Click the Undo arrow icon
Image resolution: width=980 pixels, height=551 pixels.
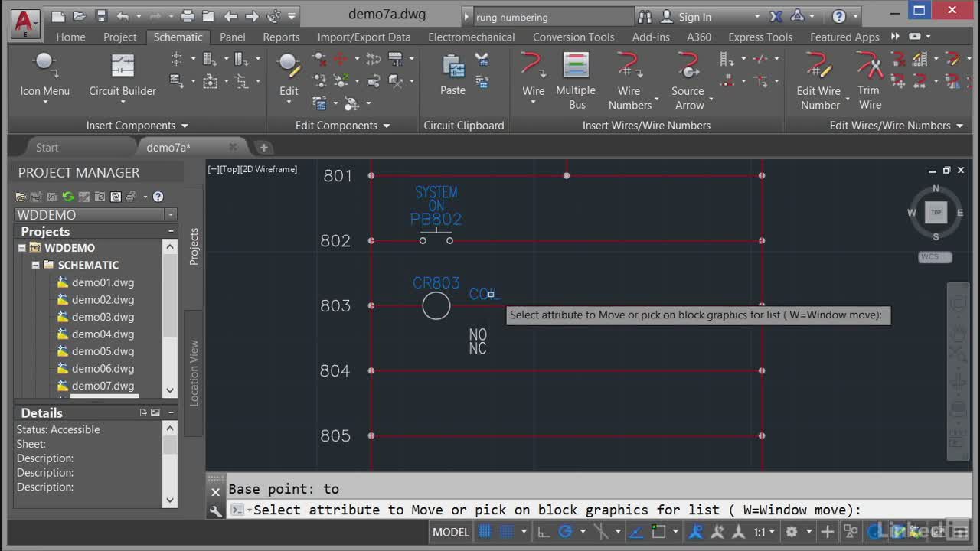(x=123, y=16)
